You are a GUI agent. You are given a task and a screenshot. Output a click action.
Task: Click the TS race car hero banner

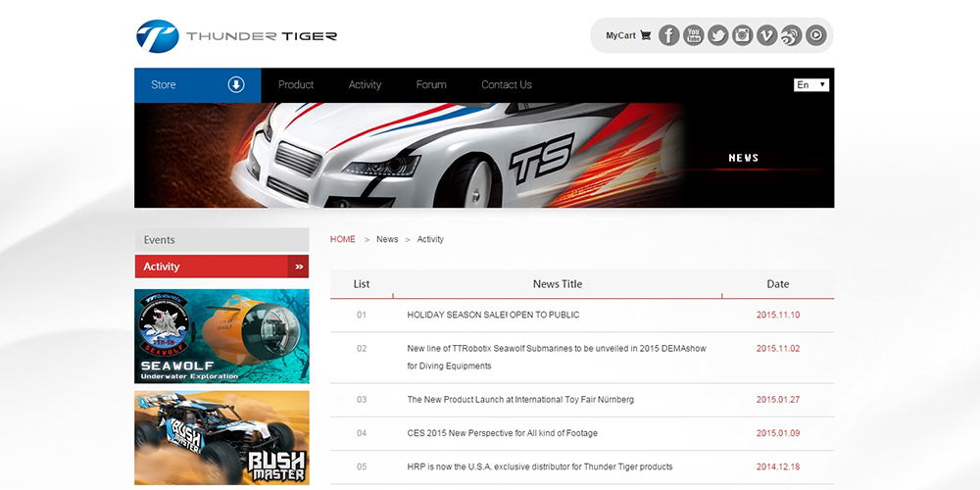click(x=484, y=156)
